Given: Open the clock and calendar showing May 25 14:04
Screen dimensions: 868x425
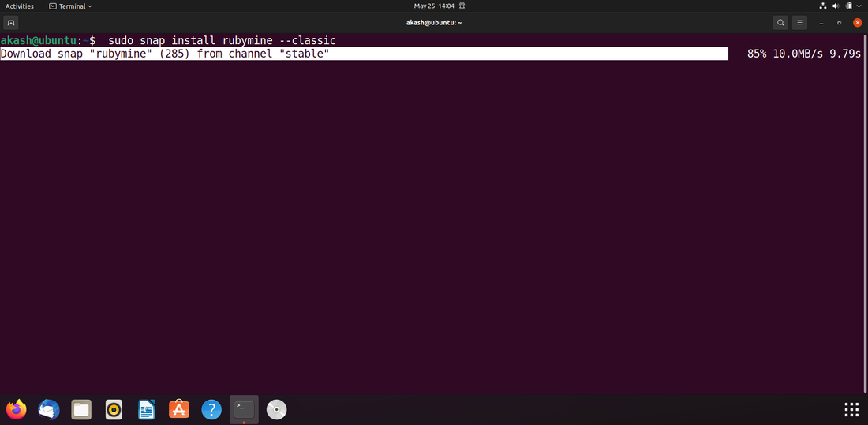Looking at the screenshot, I should click(434, 6).
